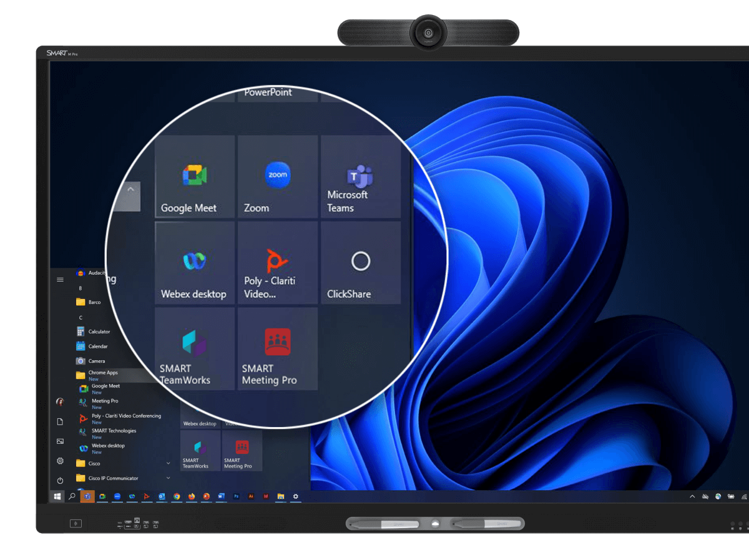Screen dimensions: 749x560
Task: Open Adobe Photoshop from the taskbar
Action: [x=236, y=496]
